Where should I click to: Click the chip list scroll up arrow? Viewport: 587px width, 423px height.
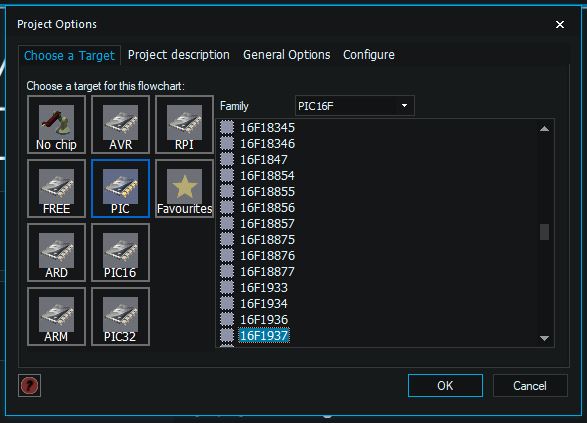tap(545, 129)
